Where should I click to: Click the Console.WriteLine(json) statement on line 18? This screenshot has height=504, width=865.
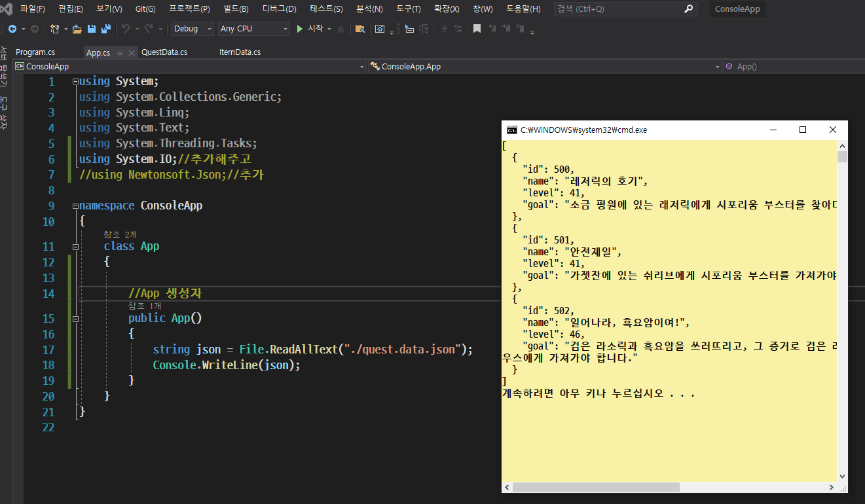[x=227, y=365]
